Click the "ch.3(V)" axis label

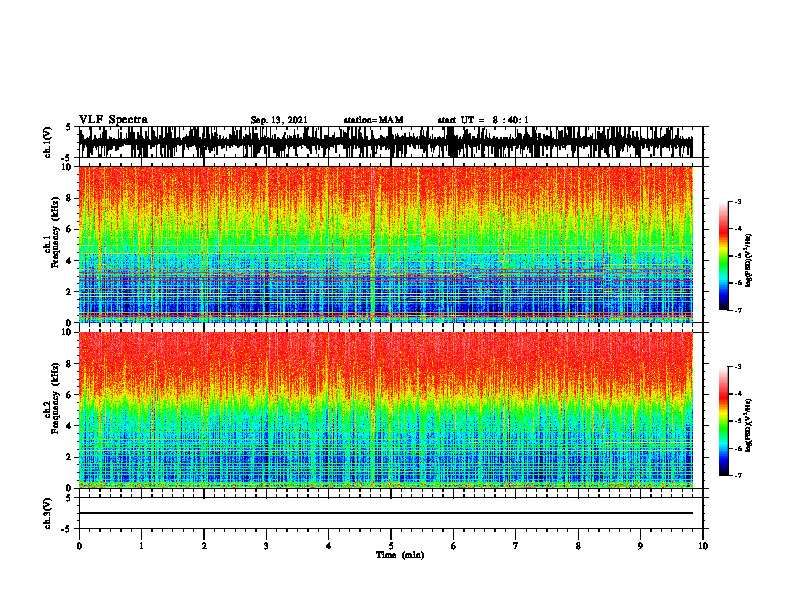coord(48,513)
